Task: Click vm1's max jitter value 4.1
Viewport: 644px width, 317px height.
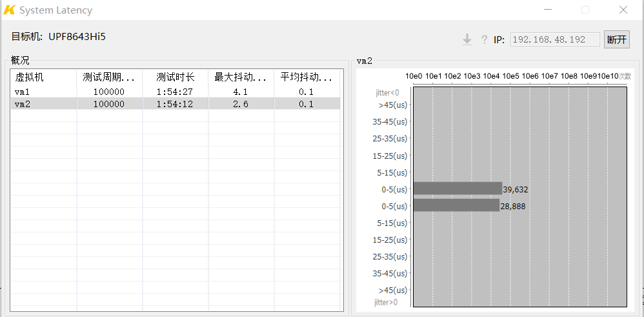Action: [x=240, y=92]
